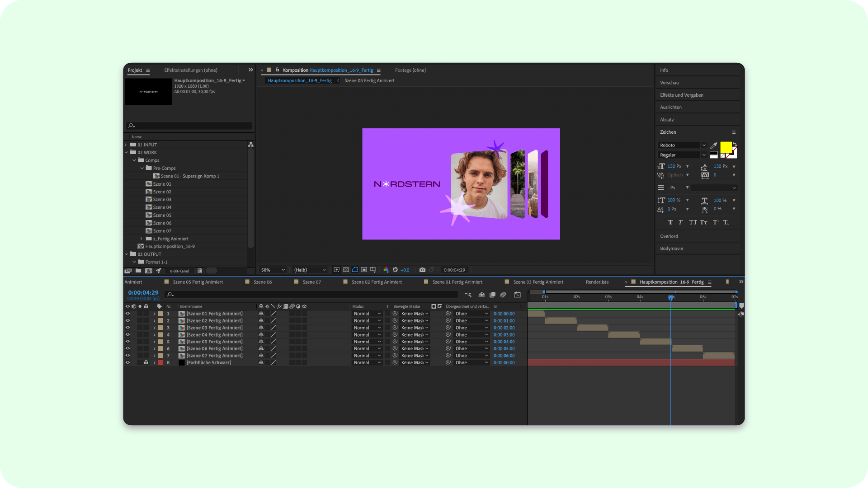Image resolution: width=868 pixels, height=488 pixels.
Task: Open the 8-Bit-Kanal color depth button
Action: [x=179, y=271]
